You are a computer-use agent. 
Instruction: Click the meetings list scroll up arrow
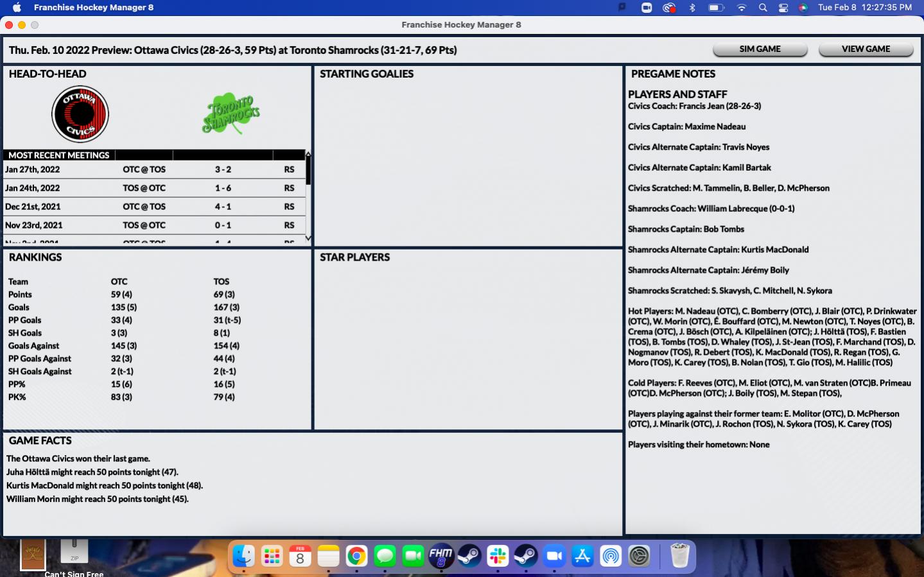[308, 154]
